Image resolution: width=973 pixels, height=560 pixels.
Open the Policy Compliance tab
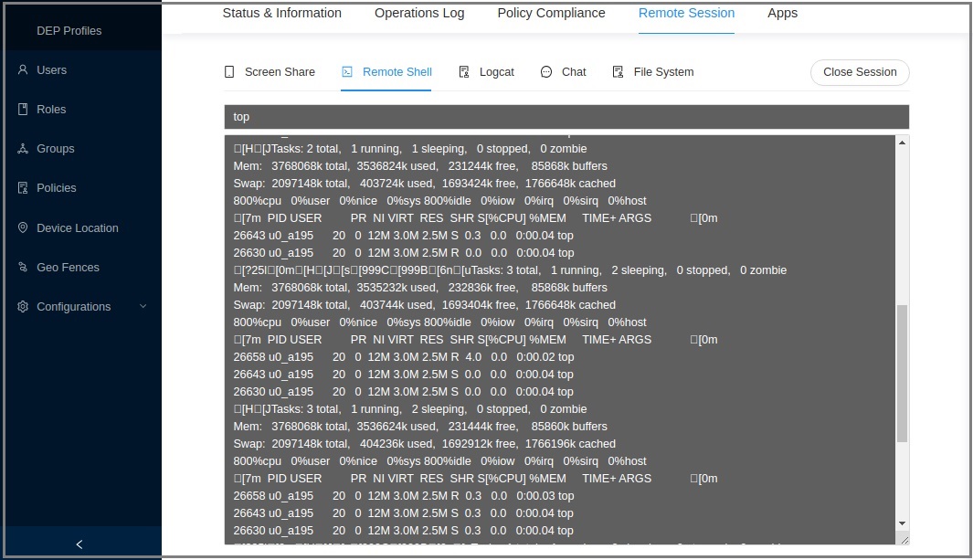pyautogui.click(x=551, y=14)
